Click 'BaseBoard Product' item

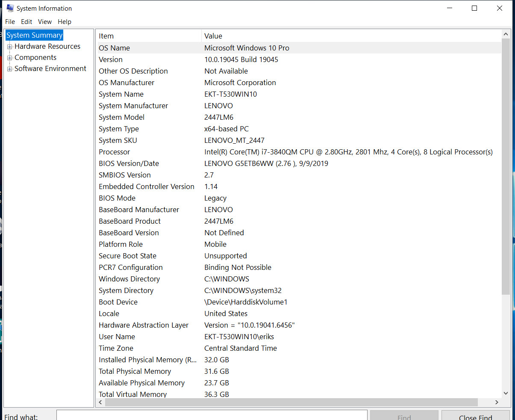(130, 221)
